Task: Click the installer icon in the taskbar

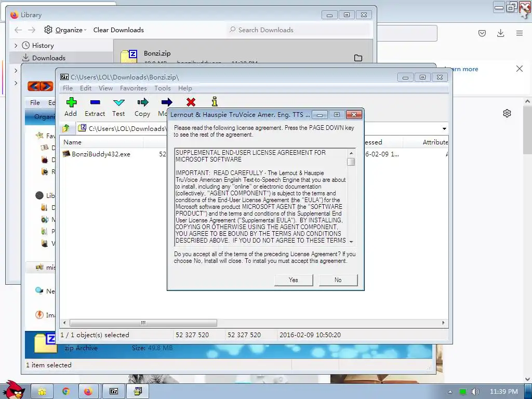Action: (x=137, y=391)
